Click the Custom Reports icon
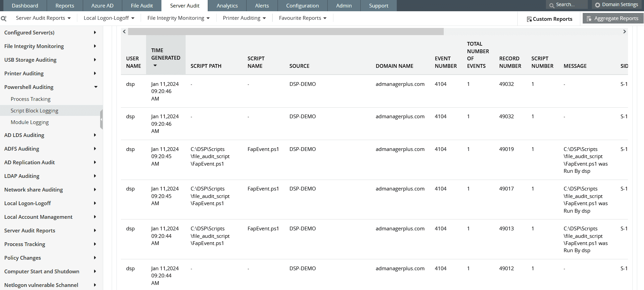 click(x=529, y=19)
